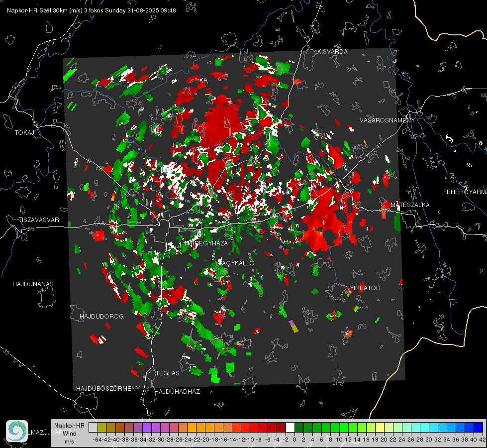Click the radar title text with timestamp 09:48

tap(92, 10)
